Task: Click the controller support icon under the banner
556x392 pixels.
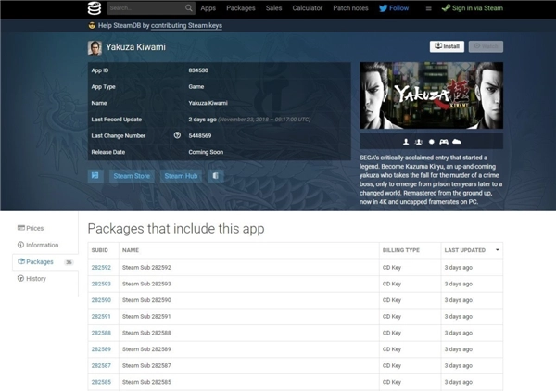Action: [444, 142]
